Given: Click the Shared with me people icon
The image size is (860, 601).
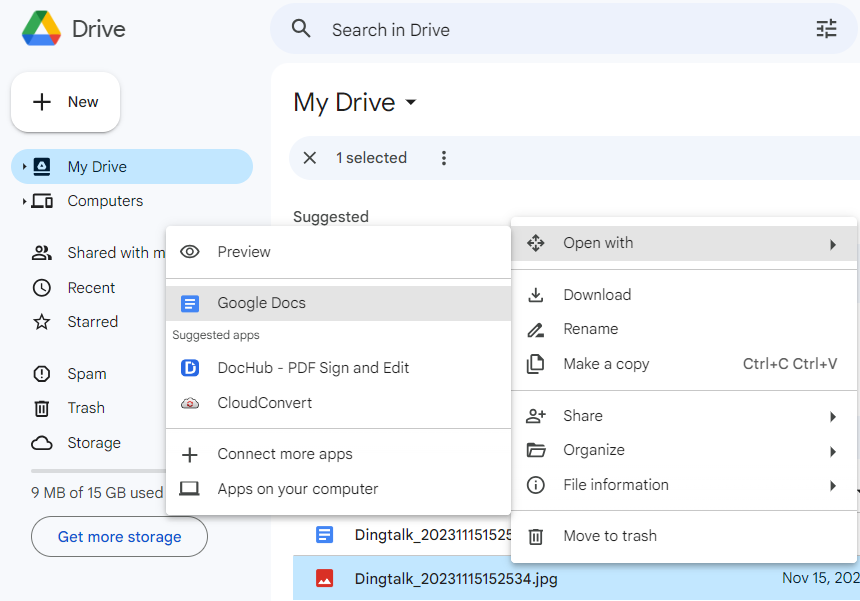Looking at the screenshot, I should pos(42,253).
